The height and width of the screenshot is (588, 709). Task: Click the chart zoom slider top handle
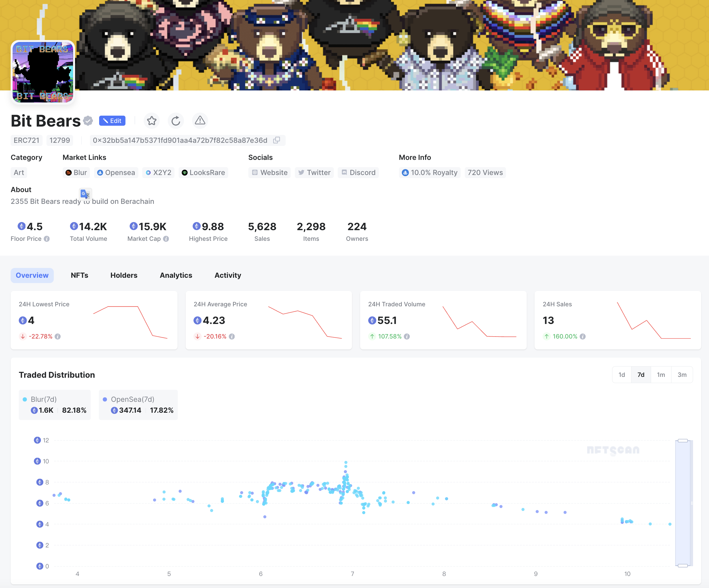(683, 440)
